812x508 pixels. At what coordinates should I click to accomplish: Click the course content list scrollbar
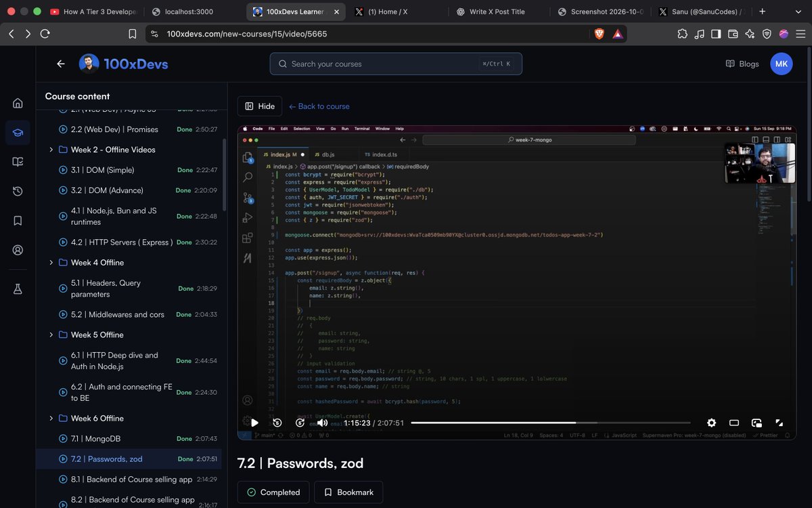[224, 175]
